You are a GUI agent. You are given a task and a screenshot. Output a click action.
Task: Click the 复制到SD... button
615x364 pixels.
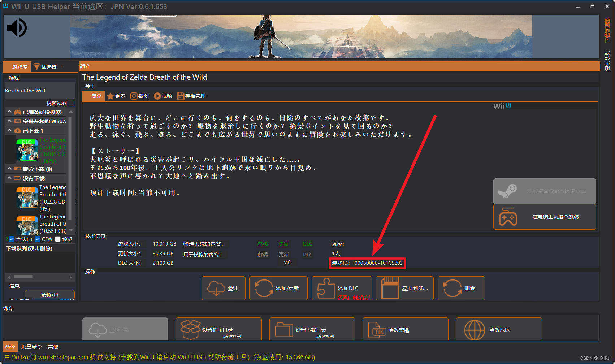(404, 288)
